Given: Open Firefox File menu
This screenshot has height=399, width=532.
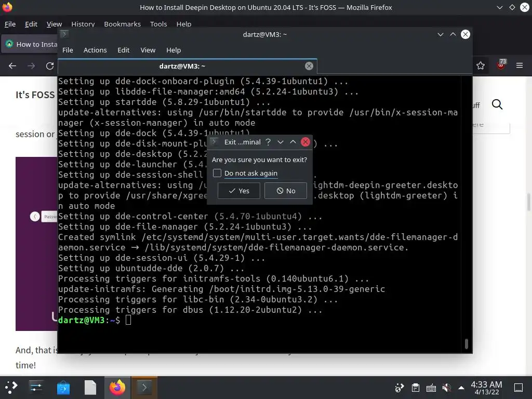Looking at the screenshot, I should pyautogui.click(x=10, y=24).
